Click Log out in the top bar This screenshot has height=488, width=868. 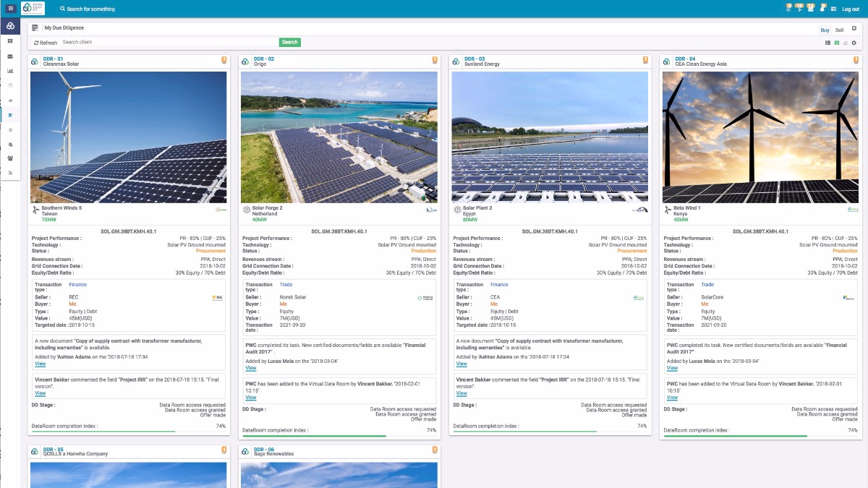click(x=851, y=9)
